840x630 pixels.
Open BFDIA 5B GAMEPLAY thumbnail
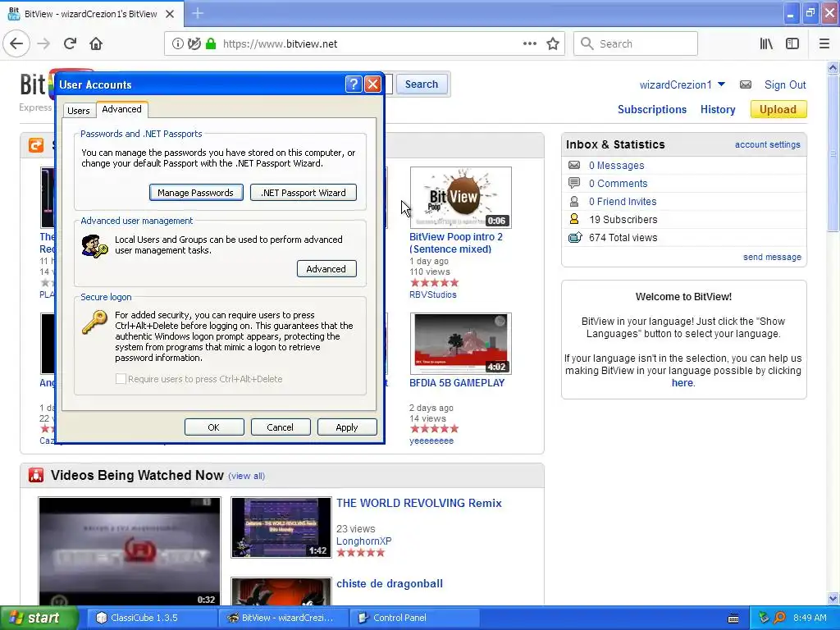(x=461, y=344)
